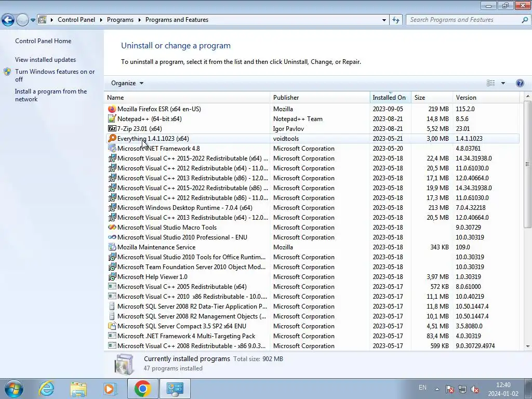Sort by the Installed On column header
532x399 pixels.
click(391, 97)
